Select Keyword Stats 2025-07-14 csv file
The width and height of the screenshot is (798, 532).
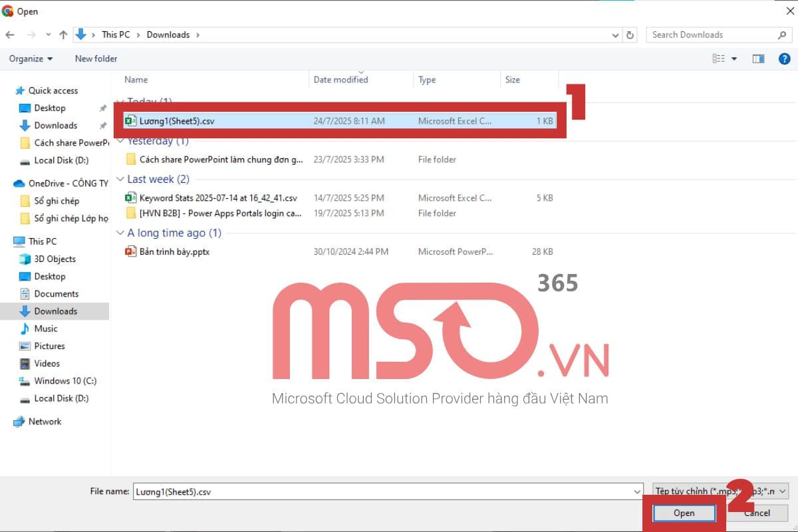pos(218,198)
